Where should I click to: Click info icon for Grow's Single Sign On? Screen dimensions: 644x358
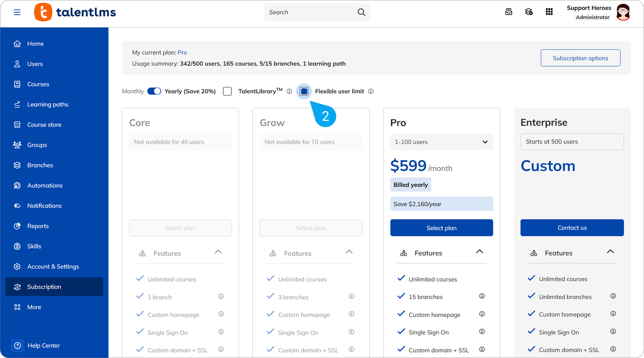(351, 332)
